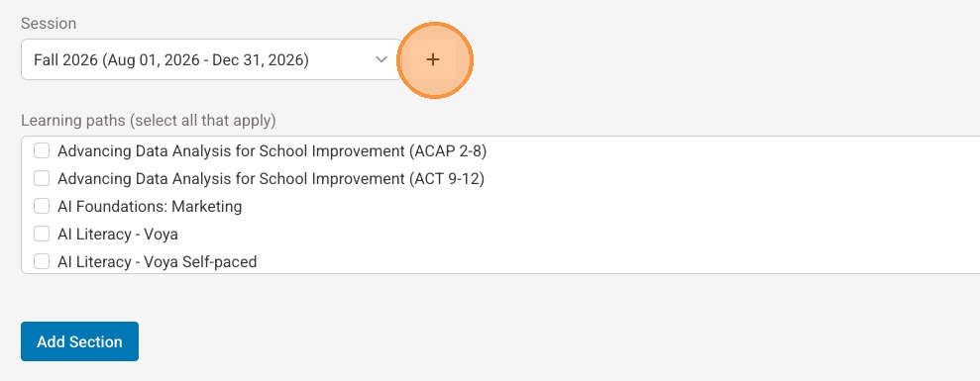
Task: Enable the AI Literacy - Voya checkbox
Action: 42,235
